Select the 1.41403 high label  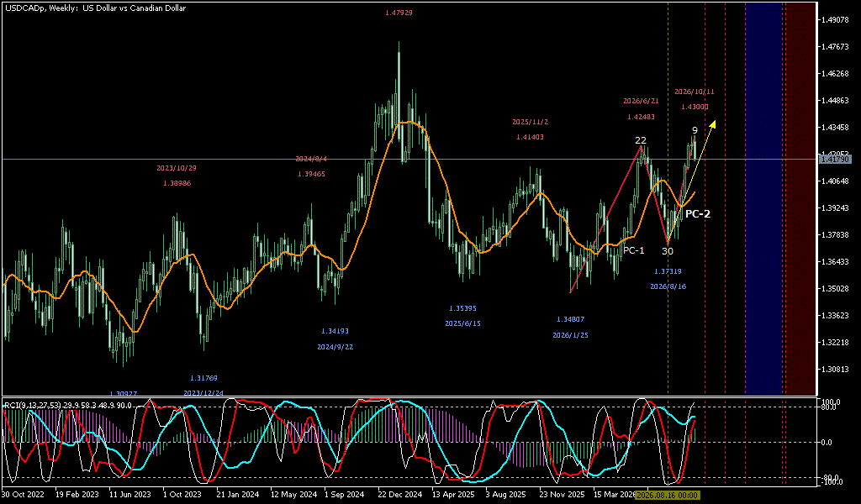530,137
